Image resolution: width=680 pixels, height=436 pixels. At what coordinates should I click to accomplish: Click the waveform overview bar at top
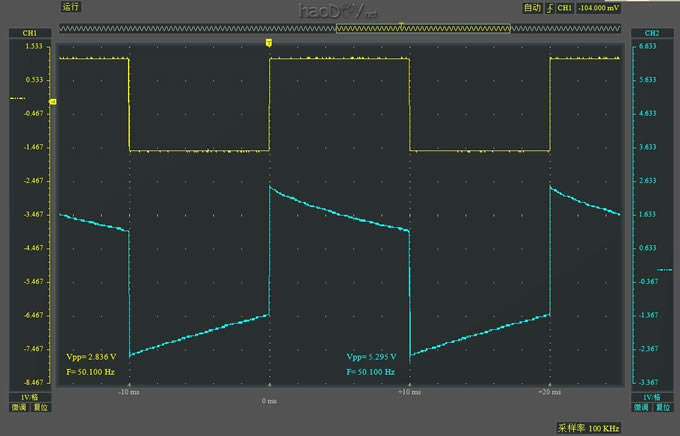tap(338, 28)
